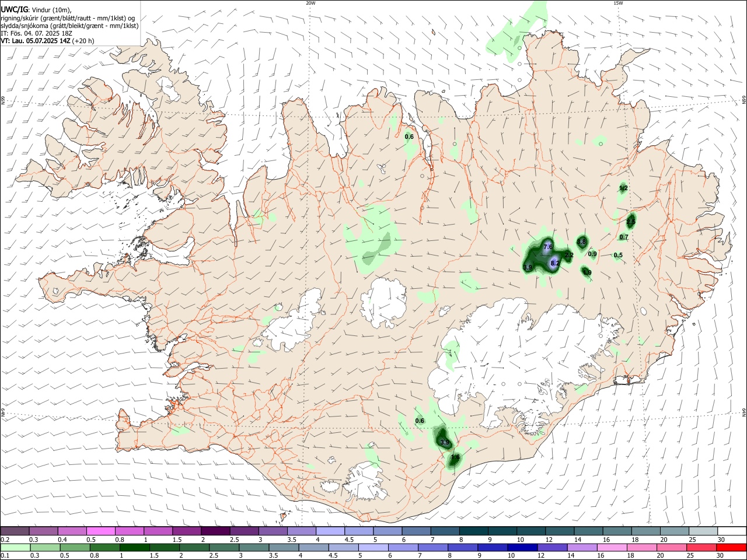
Task: Click the 3.8 precipitation value on the map
Action: [x=581, y=242]
